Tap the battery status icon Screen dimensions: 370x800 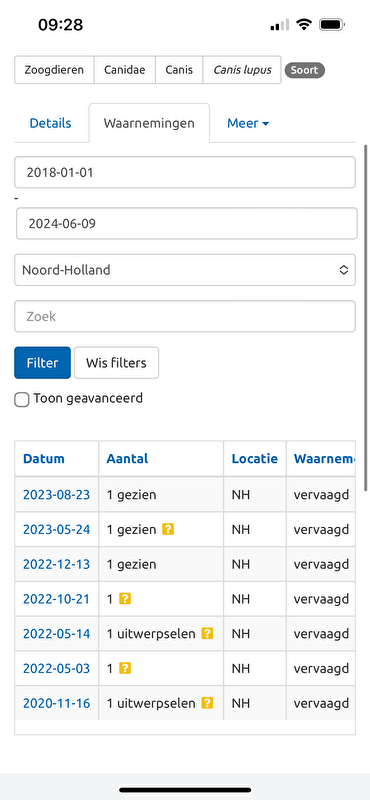tap(332, 24)
